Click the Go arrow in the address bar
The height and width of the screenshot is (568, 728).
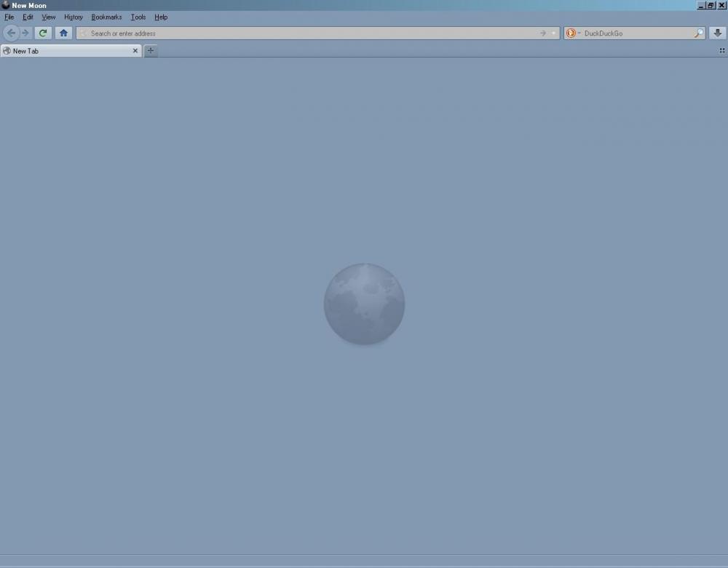(543, 33)
